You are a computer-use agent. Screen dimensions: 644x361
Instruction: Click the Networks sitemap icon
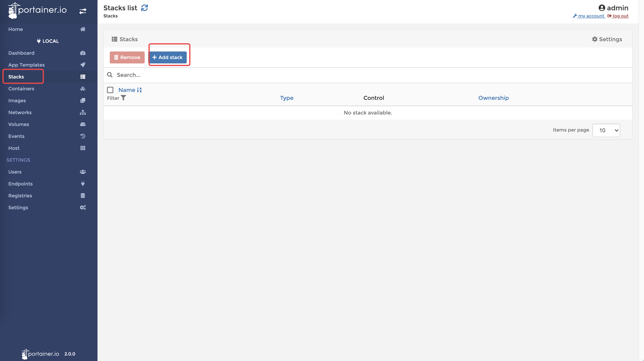coord(83,113)
